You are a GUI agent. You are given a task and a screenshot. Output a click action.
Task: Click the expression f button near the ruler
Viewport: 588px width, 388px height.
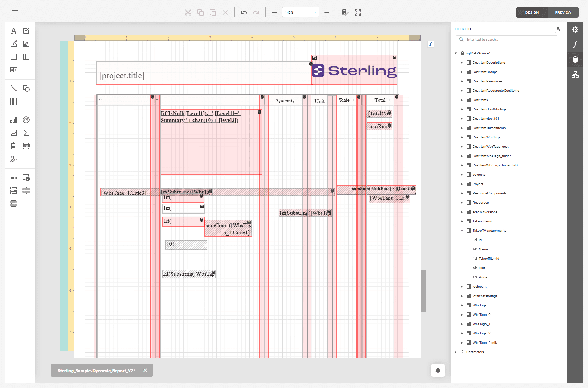tap(431, 44)
